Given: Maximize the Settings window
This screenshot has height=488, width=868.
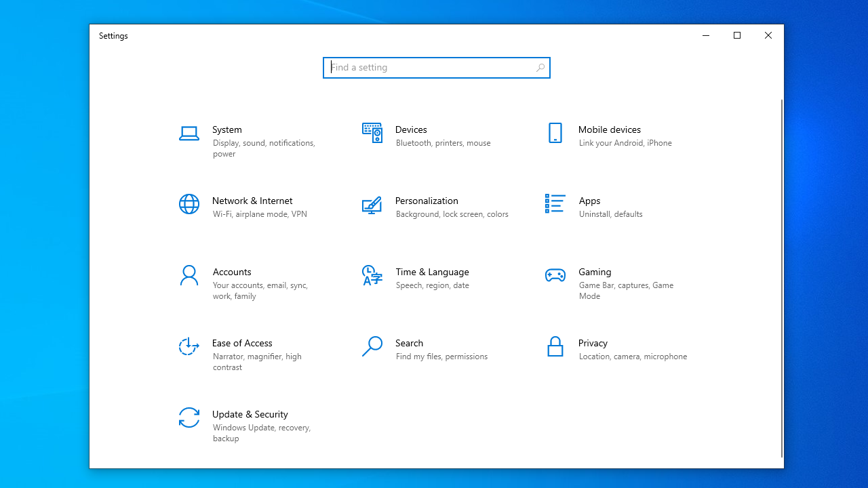Looking at the screenshot, I should pyautogui.click(x=737, y=36).
